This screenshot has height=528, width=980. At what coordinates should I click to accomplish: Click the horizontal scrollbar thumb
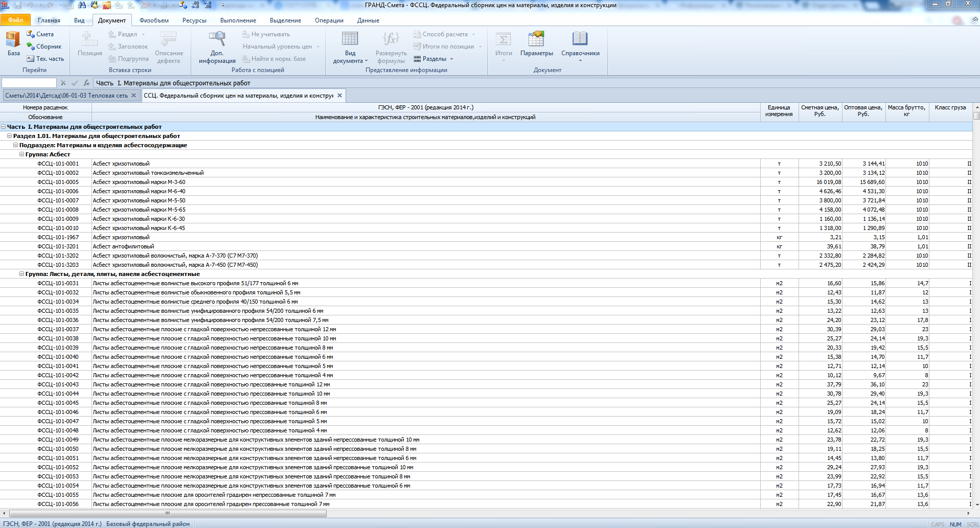tap(168, 513)
